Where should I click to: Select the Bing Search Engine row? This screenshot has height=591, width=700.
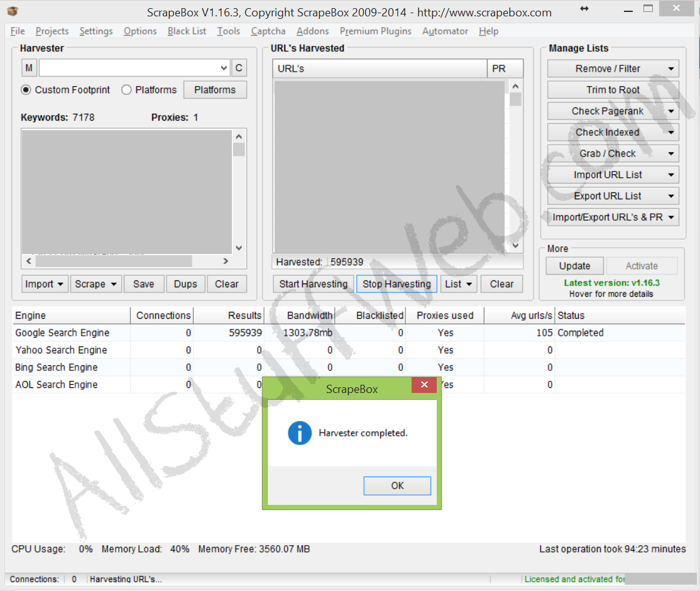point(349,367)
